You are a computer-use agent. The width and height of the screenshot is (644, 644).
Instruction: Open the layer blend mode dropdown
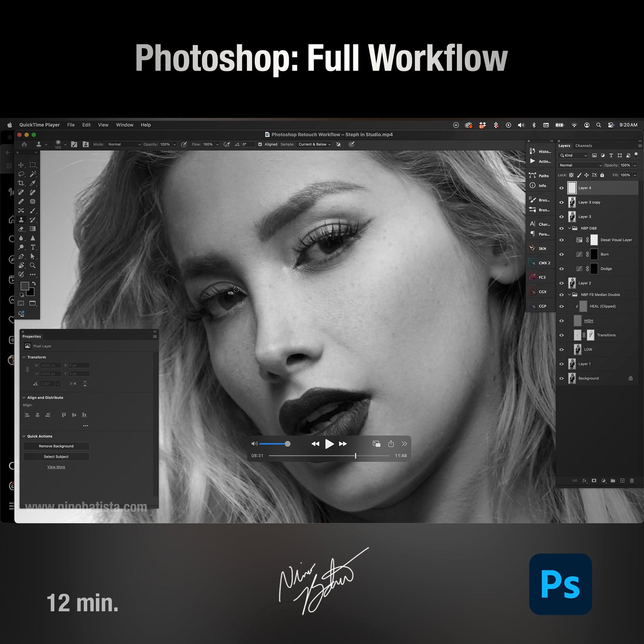(579, 165)
